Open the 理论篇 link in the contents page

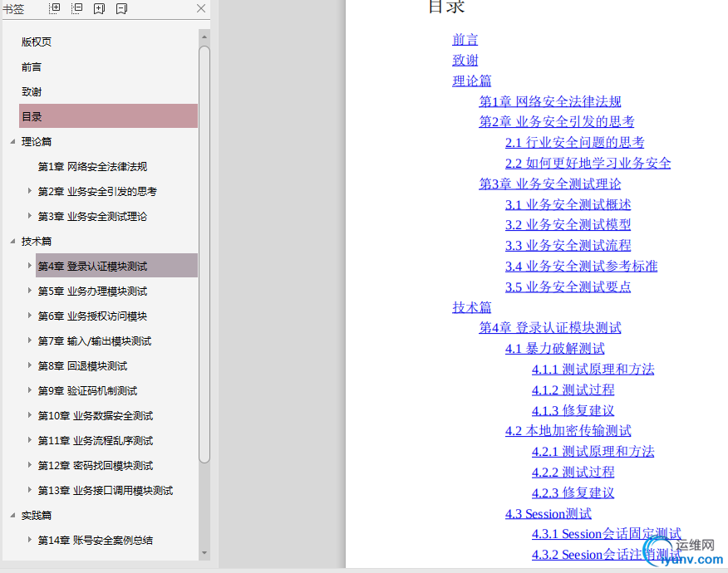pos(472,81)
